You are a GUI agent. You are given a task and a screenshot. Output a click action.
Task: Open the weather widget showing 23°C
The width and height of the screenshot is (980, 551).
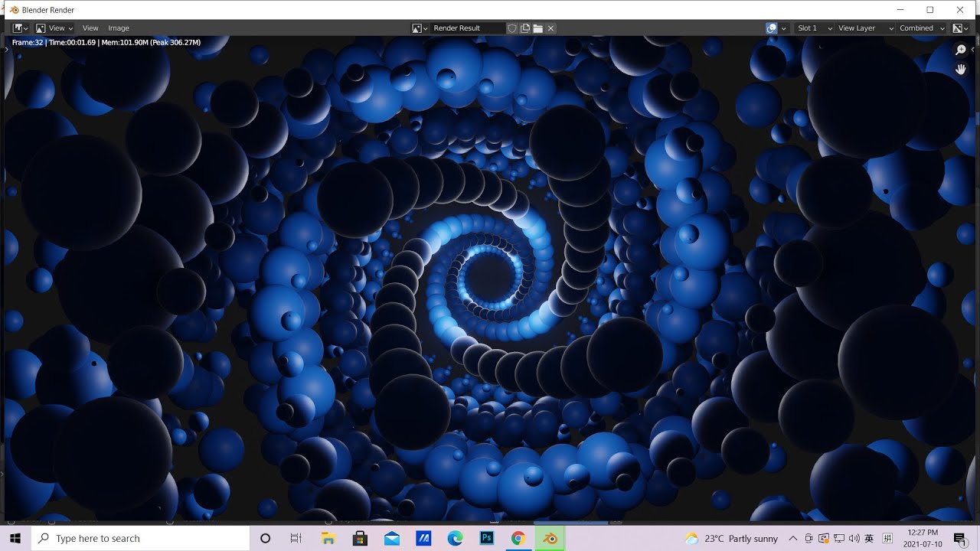click(x=731, y=538)
